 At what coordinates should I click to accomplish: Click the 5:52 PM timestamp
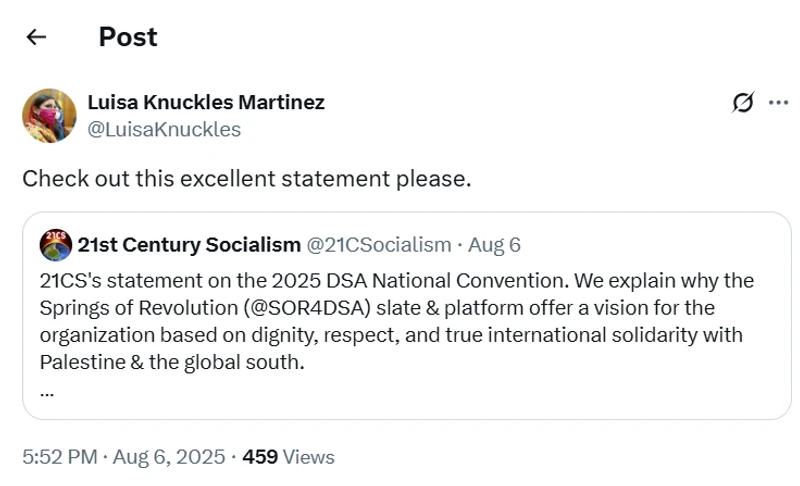[x=59, y=457]
